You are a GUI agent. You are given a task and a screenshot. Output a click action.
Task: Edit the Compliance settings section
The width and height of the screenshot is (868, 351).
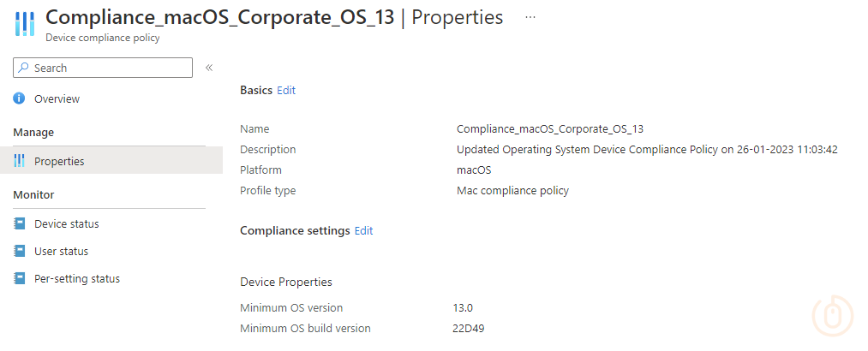364,231
